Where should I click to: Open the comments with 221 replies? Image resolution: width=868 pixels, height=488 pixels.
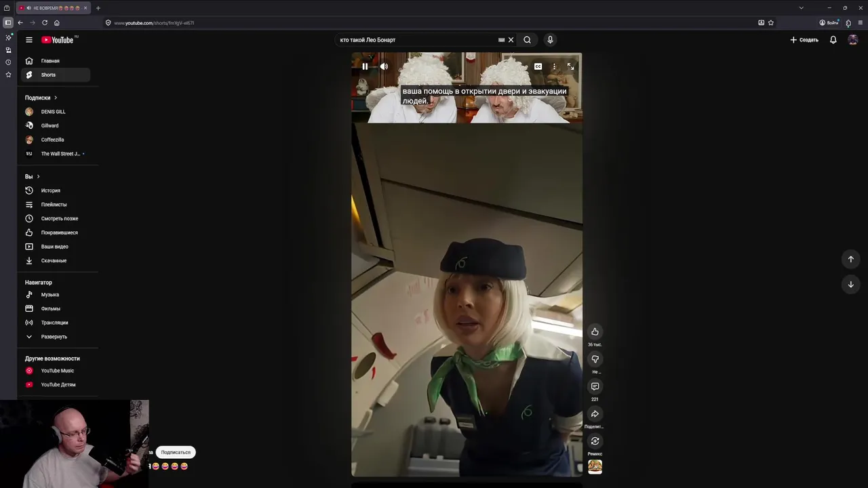pyautogui.click(x=595, y=386)
